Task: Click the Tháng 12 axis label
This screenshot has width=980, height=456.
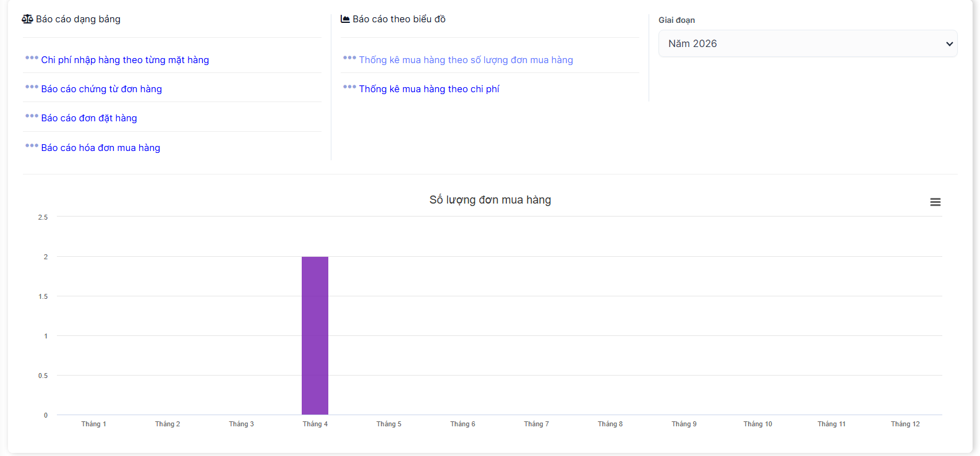Action: (905, 424)
